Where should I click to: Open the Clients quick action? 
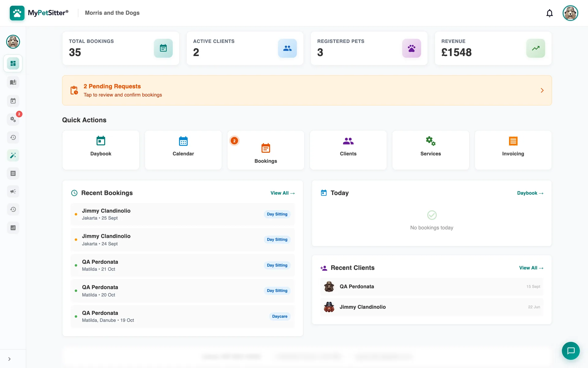[348, 150]
